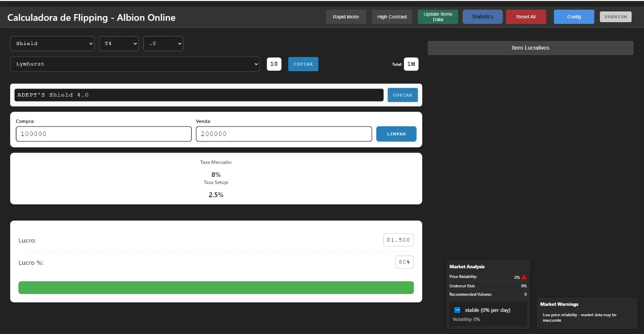
Task: Open the Config settings
Action: (574, 17)
